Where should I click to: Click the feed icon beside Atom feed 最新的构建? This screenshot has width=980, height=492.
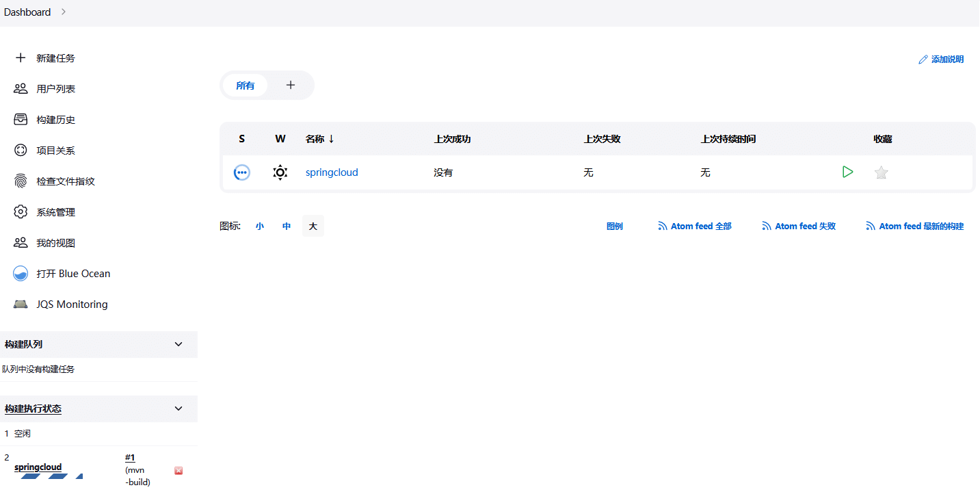[871, 226]
